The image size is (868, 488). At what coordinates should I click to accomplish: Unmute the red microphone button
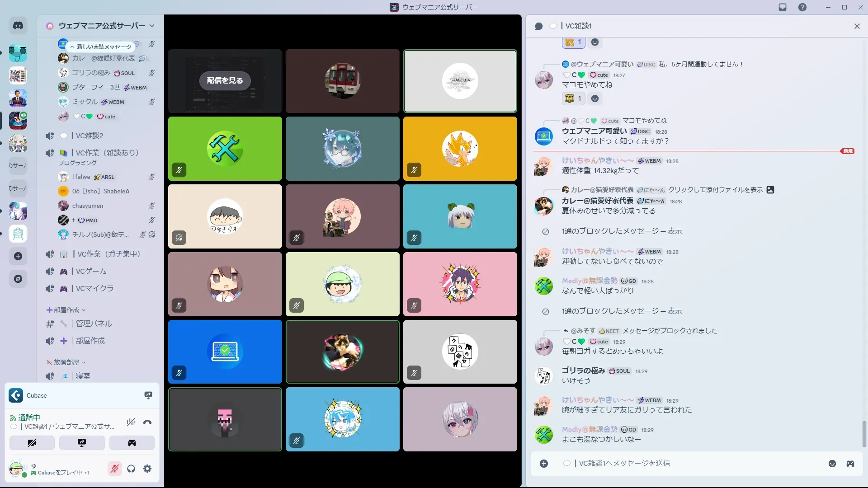115,469
